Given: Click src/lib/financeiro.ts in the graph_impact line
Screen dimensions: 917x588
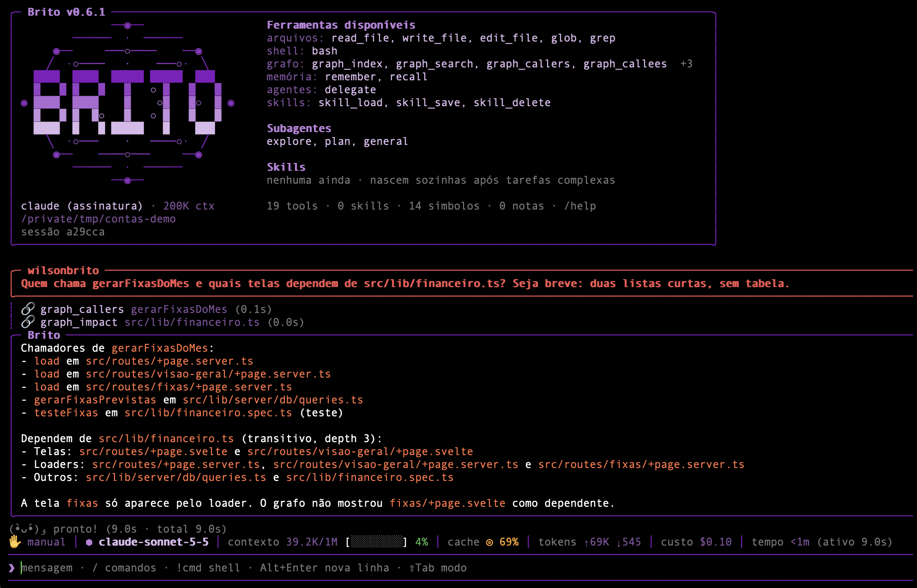Looking at the screenshot, I should (x=192, y=322).
